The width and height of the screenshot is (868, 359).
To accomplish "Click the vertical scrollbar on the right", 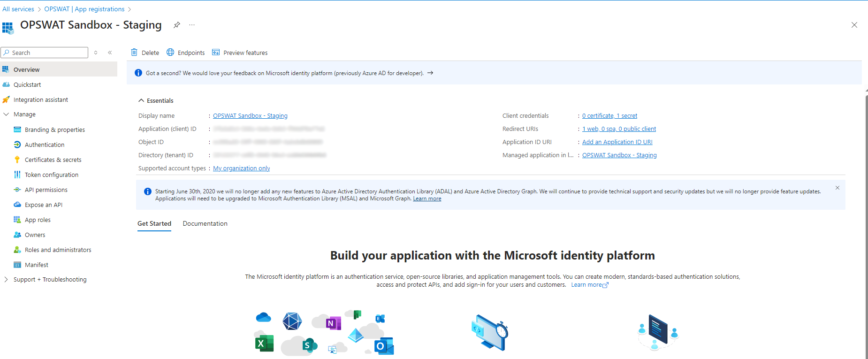I will click(x=866, y=227).
